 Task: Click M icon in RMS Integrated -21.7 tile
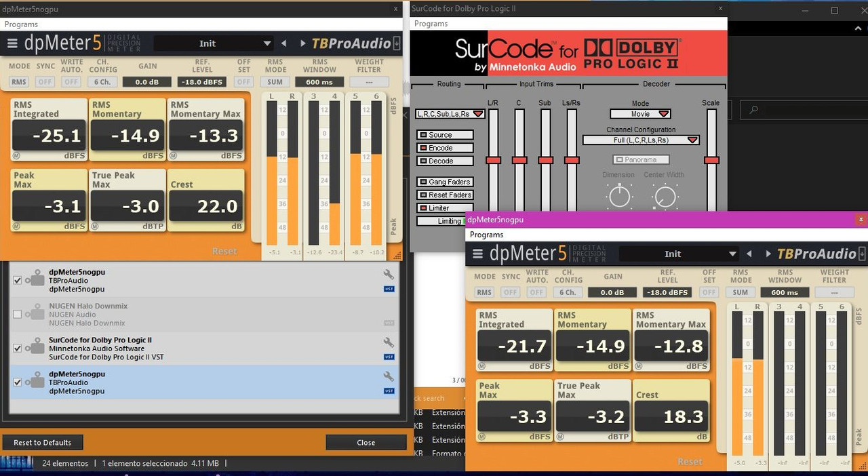[481, 366]
